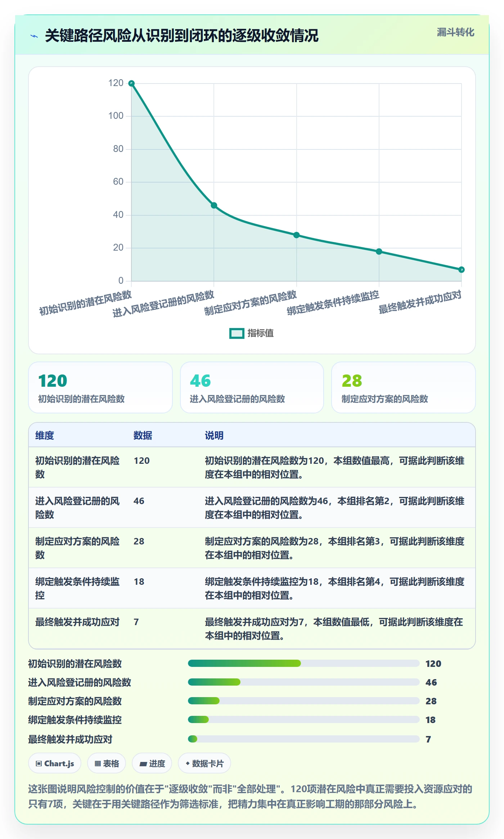The image size is (504, 839).
Task: Click progress bar for 进入风险登记册的风险数
Action: (304, 682)
